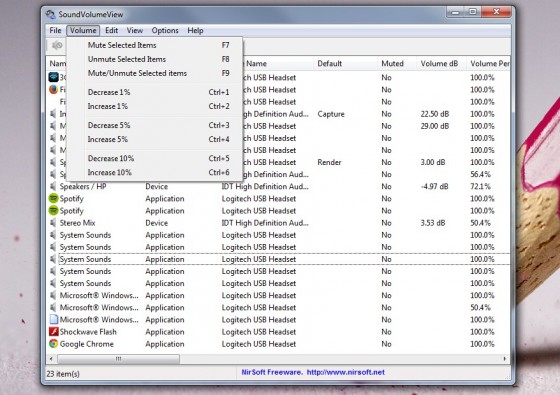The image size is (560, 395).
Task: Click the Render default cell
Action: click(x=329, y=162)
